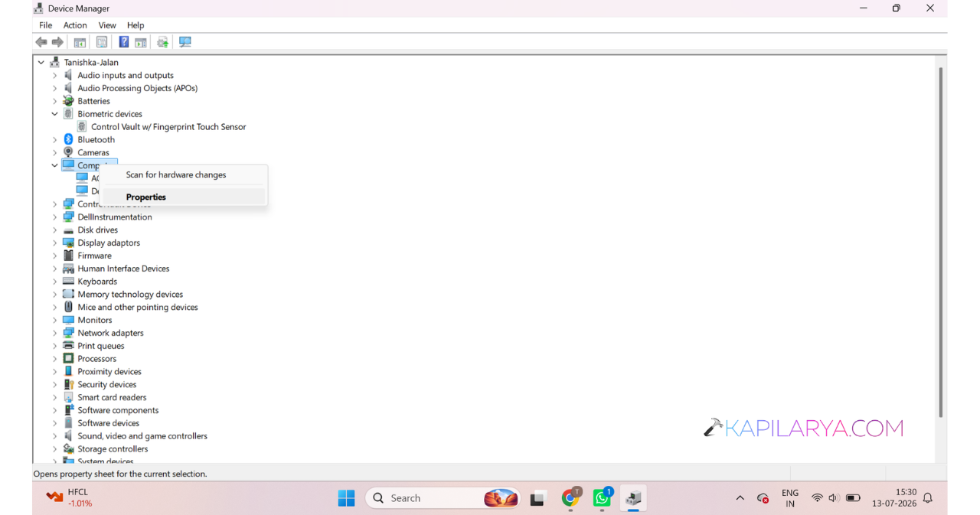Expand Smart card readers
The width and height of the screenshot is (980, 515).
click(x=54, y=397)
